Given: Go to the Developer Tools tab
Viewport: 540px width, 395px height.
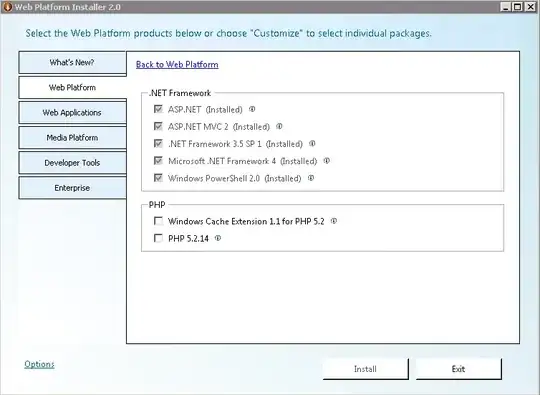Looking at the screenshot, I should pos(72,163).
